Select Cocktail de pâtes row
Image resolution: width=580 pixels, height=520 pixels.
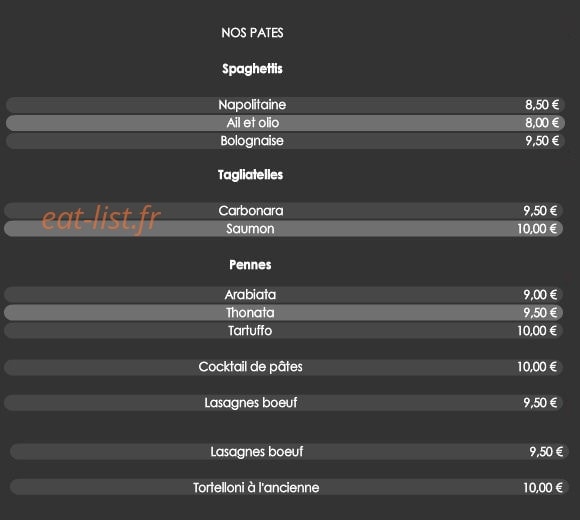(x=283, y=367)
